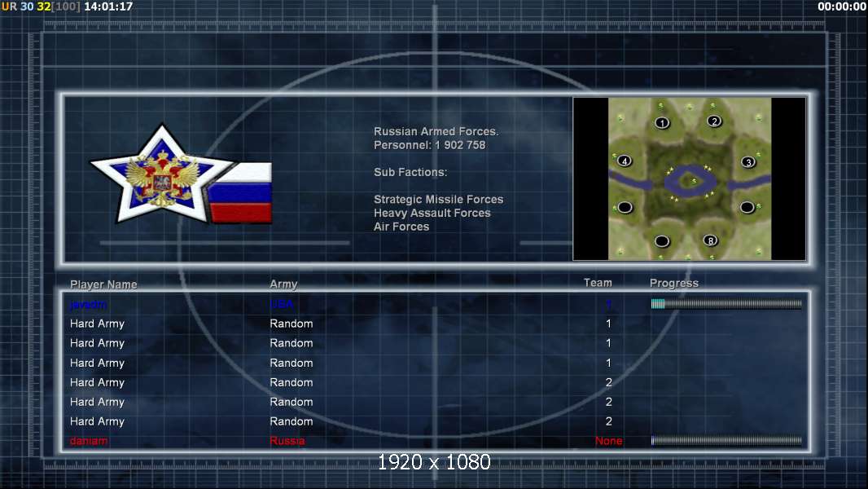
Task: Click the Sub Factions: label
Action: point(410,172)
